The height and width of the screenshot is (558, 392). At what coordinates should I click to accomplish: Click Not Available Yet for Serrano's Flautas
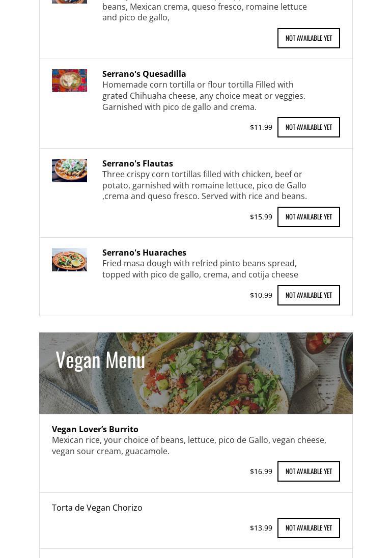(x=309, y=217)
